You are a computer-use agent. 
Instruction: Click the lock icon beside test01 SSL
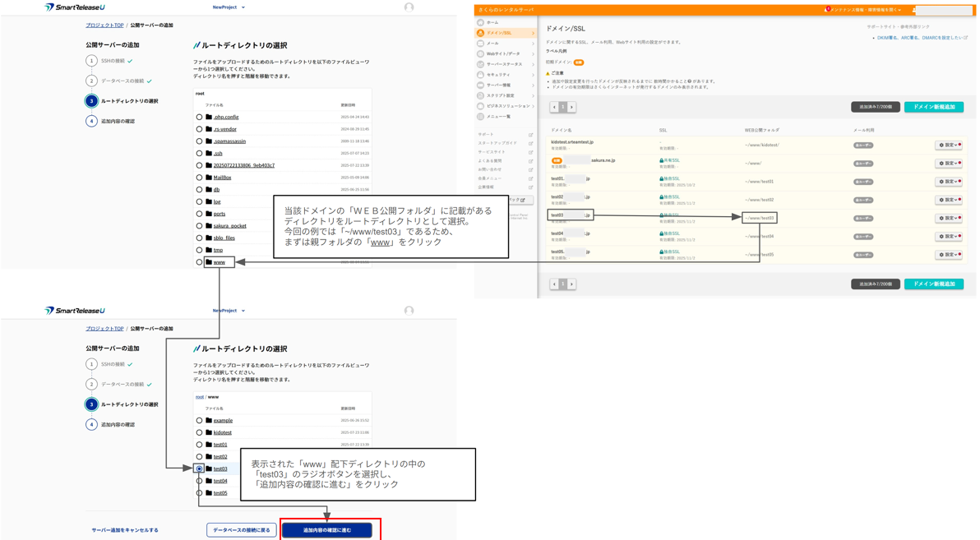661,179
